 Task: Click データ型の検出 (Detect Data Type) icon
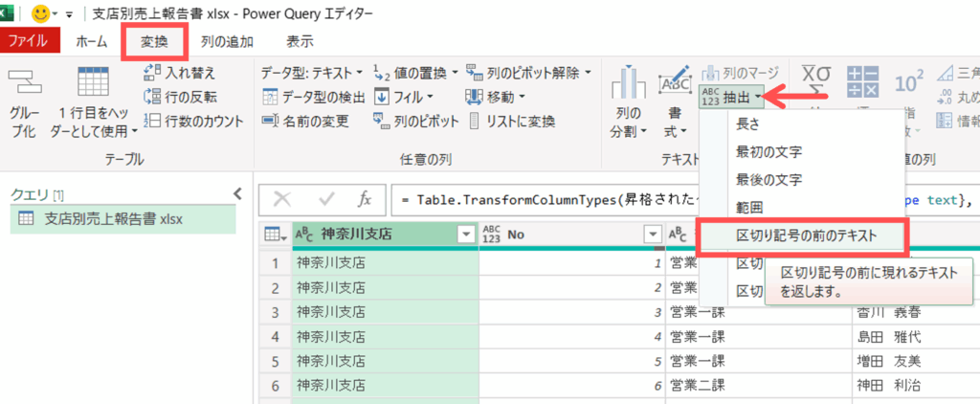tap(270, 97)
